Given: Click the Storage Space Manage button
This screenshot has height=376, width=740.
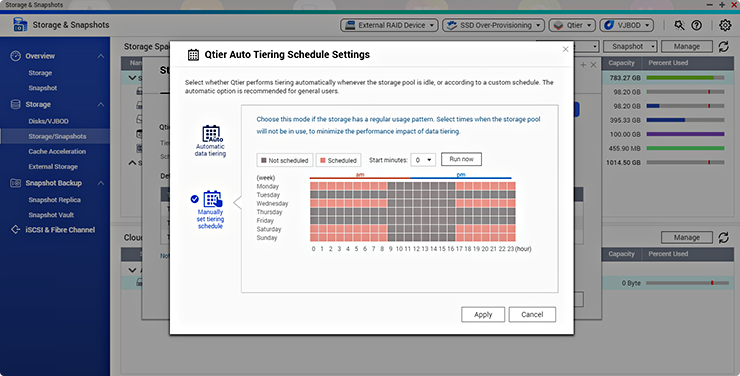Looking at the screenshot, I should coord(687,46).
